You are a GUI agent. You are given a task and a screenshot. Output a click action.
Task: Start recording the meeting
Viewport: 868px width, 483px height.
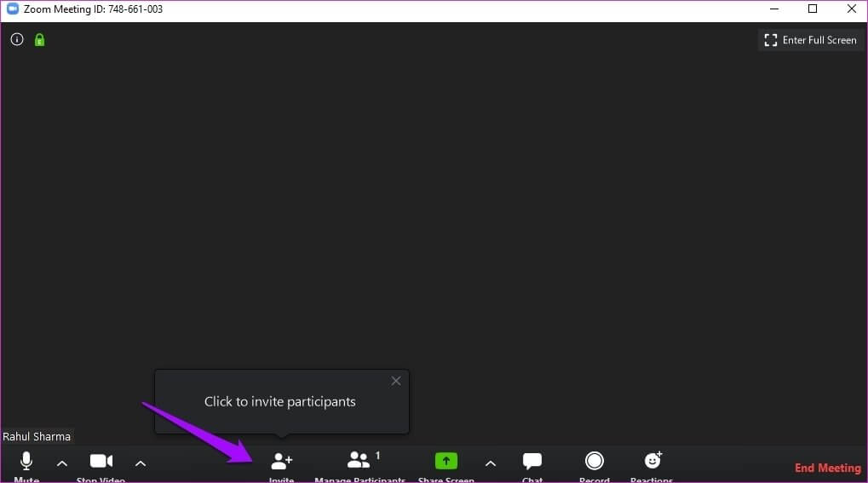595,465
